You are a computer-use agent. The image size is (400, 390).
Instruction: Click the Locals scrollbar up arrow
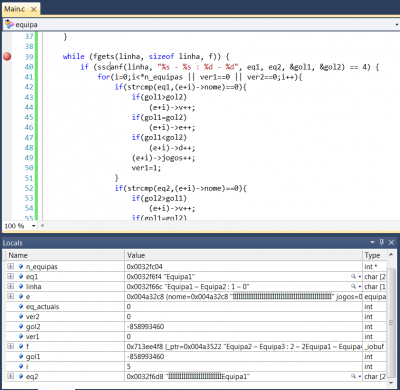(391, 255)
